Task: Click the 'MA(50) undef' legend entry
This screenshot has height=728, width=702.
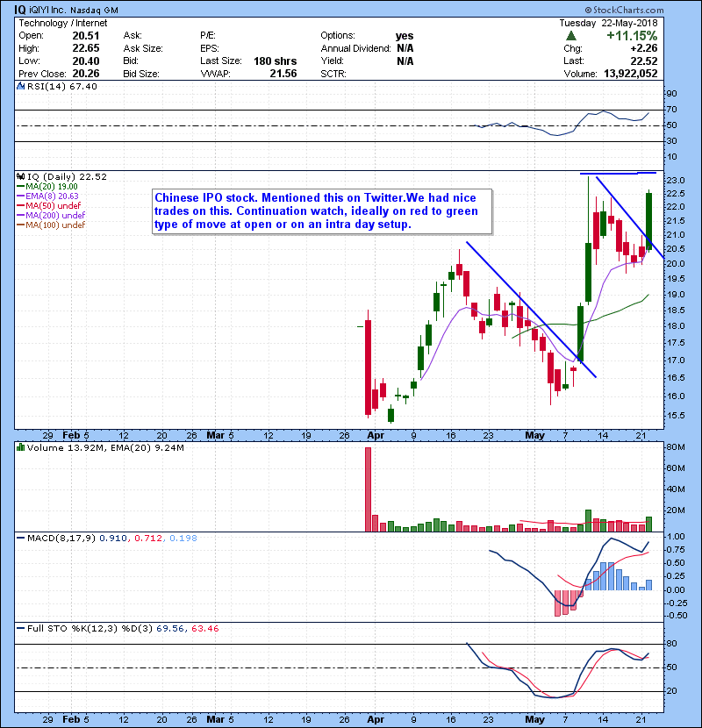Action: 49,205
